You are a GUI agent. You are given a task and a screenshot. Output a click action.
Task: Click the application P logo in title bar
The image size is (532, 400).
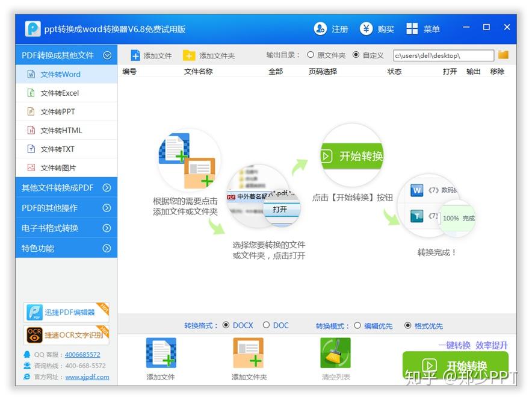pos(33,29)
